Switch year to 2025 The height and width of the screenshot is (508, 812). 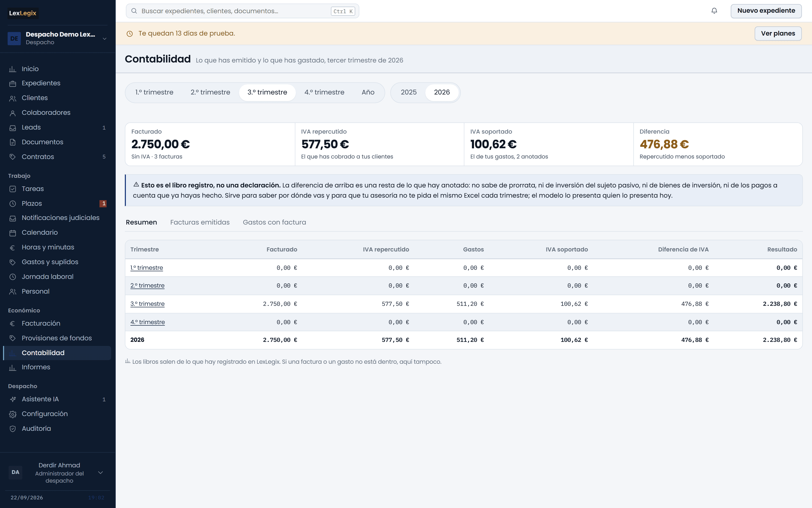pos(408,92)
